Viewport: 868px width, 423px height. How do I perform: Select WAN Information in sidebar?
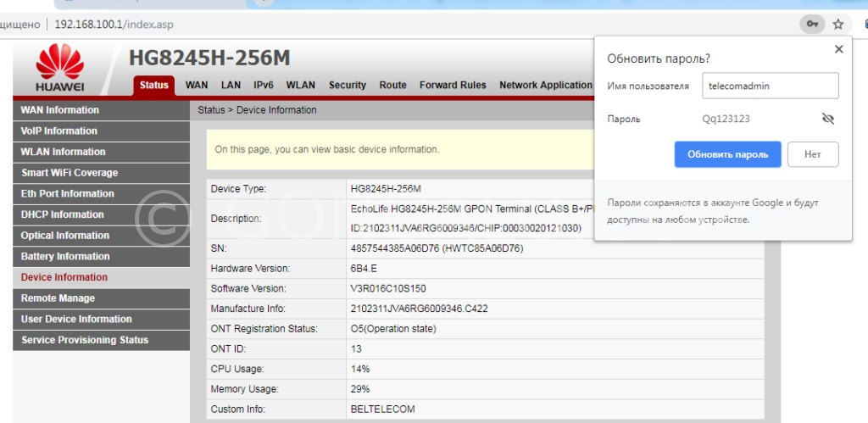pyautogui.click(x=102, y=110)
